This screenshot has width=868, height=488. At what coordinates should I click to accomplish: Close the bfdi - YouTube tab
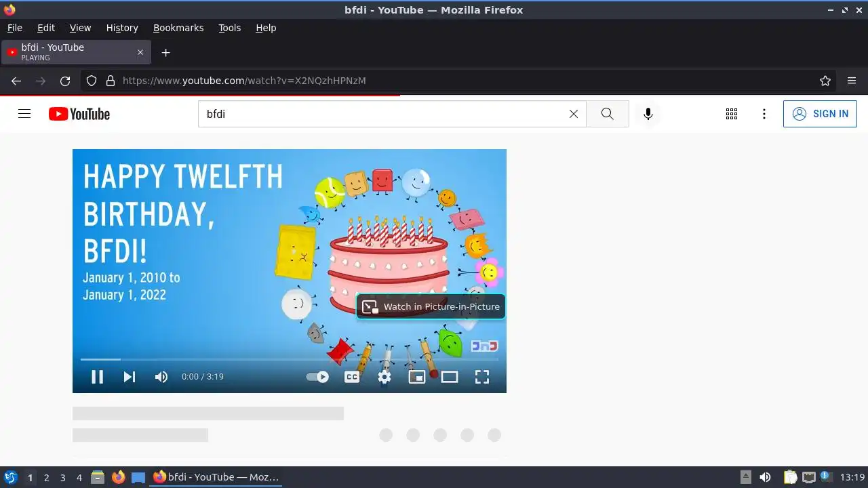click(140, 52)
